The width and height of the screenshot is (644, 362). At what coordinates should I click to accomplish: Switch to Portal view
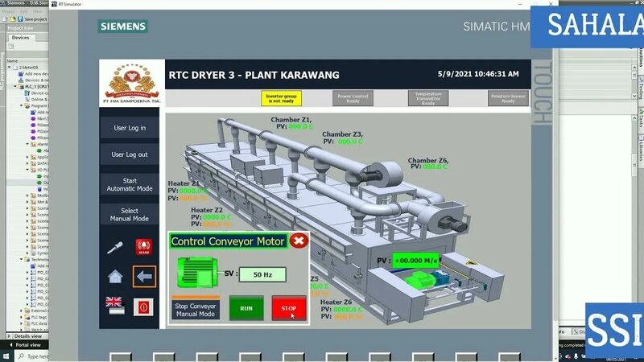pyautogui.click(x=25, y=345)
